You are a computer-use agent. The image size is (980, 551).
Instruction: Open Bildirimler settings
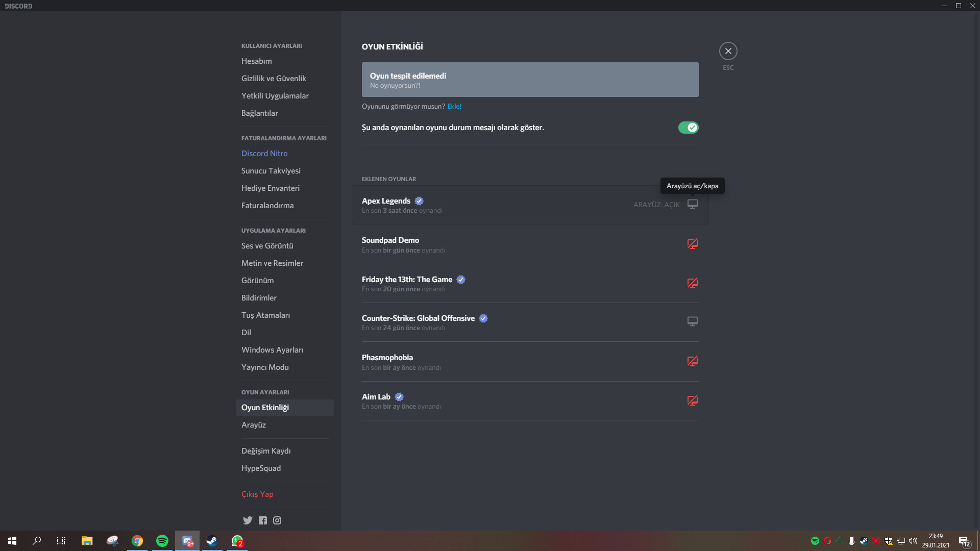(285, 298)
